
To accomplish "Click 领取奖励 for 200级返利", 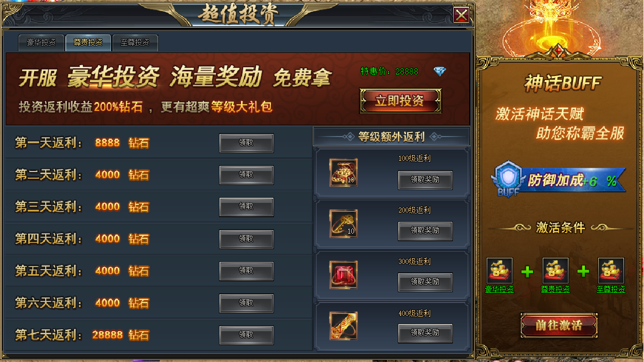I will point(425,231).
